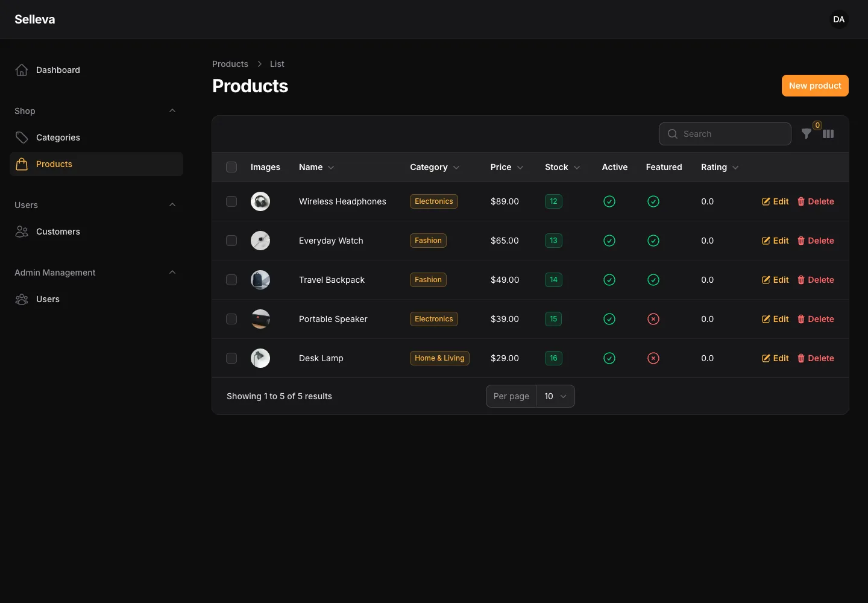The image size is (868, 603).
Task: Open Users under Admin Management
Action: tap(96, 299)
